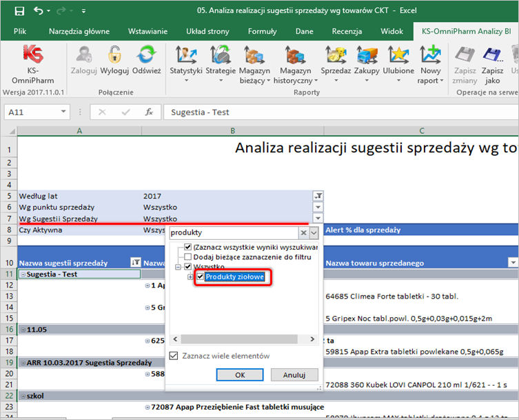Open the Plik tab
This screenshot has width=519, height=420.
coord(20,32)
